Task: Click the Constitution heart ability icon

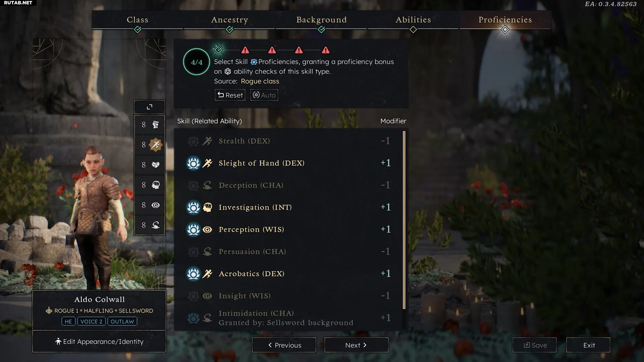Action: point(155,165)
